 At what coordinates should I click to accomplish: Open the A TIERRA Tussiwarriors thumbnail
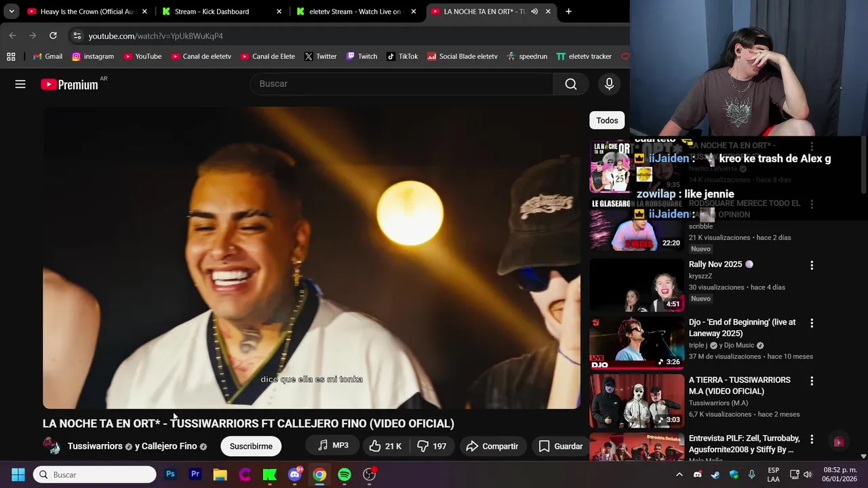pos(637,400)
